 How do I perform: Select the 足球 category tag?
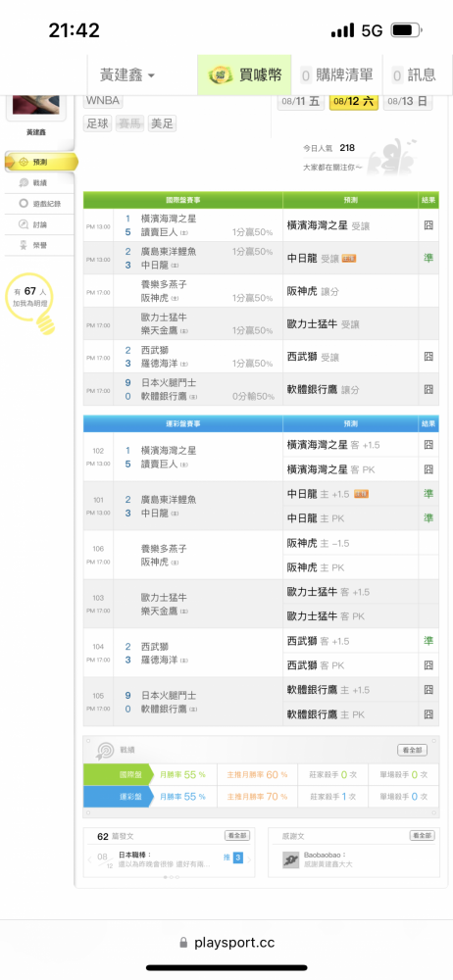(x=97, y=123)
